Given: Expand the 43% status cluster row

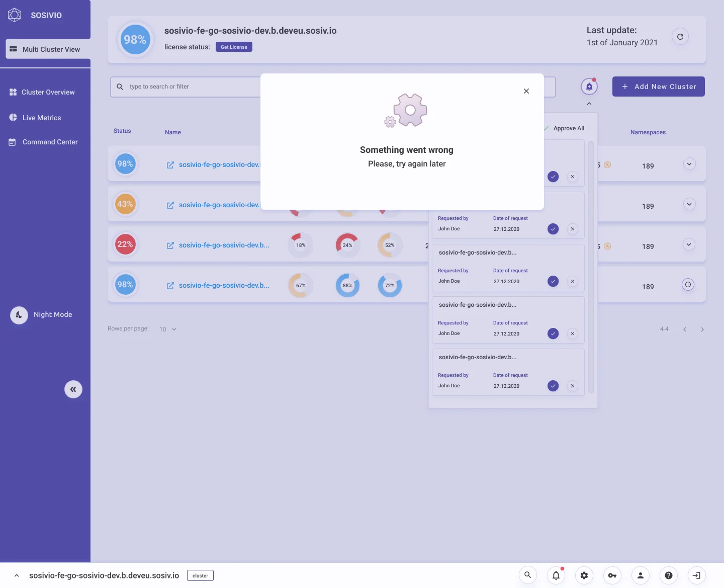Looking at the screenshot, I should pos(689,204).
